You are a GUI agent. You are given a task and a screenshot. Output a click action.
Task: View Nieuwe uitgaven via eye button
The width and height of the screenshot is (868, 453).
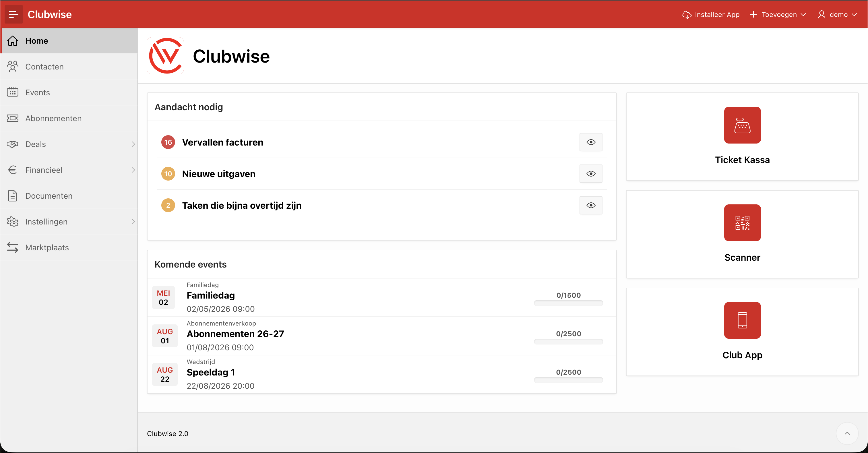(591, 174)
